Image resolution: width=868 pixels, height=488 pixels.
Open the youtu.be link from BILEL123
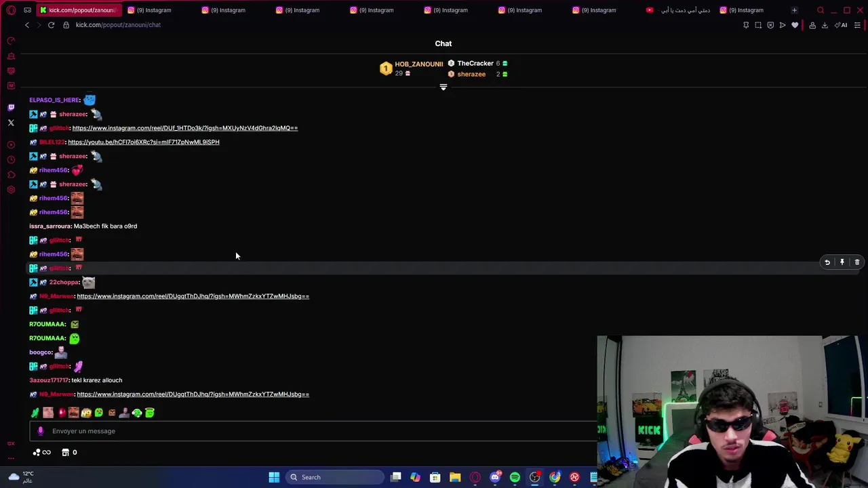[x=143, y=142]
